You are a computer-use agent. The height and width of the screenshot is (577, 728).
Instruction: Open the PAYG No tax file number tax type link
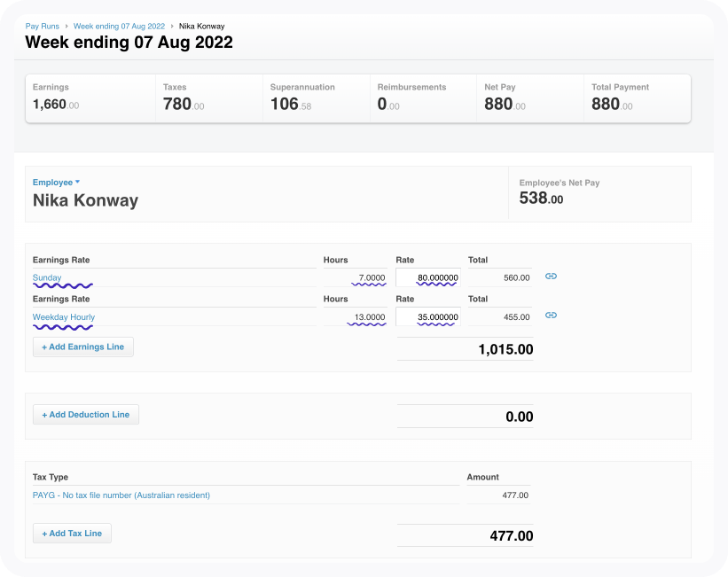coord(121,495)
